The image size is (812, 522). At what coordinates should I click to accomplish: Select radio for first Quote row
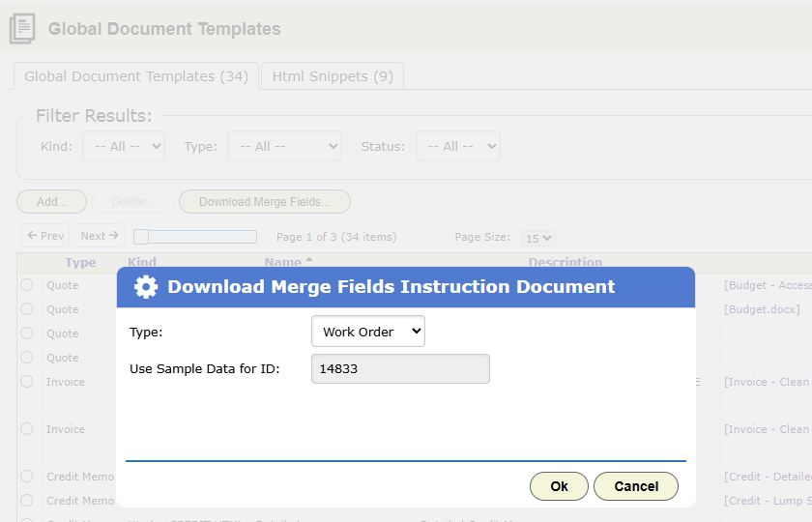[x=27, y=285]
